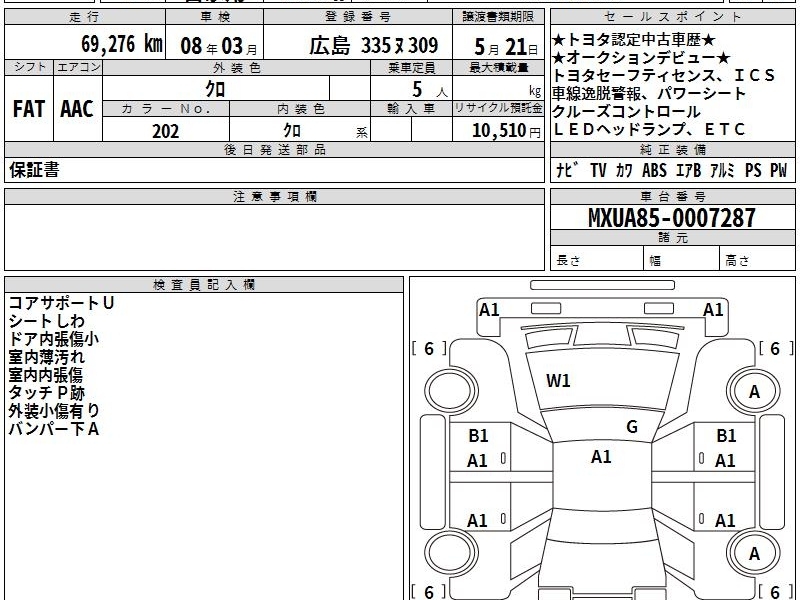Image resolution: width=800 pixels, height=600 pixels.
Task: Click the ★オークションデビュー★ line
Action: (x=641, y=57)
